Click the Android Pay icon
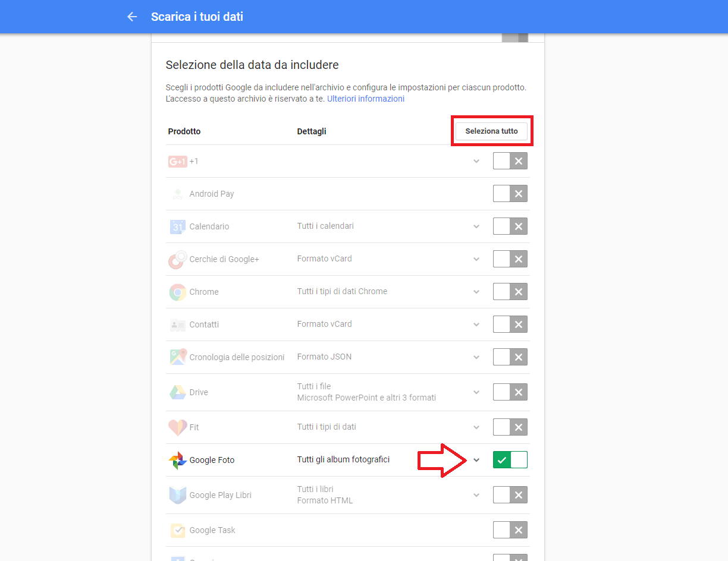The image size is (728, 561). 177,194
